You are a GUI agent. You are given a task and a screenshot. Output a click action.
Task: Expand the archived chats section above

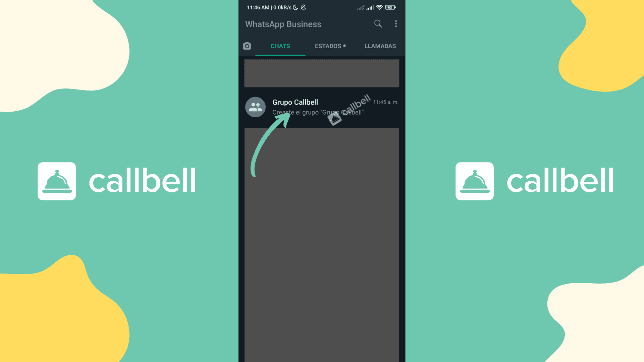click(322, 73)
